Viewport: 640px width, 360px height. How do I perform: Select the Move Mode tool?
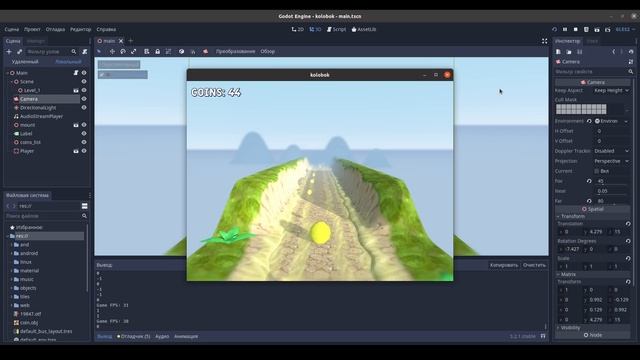112,51
